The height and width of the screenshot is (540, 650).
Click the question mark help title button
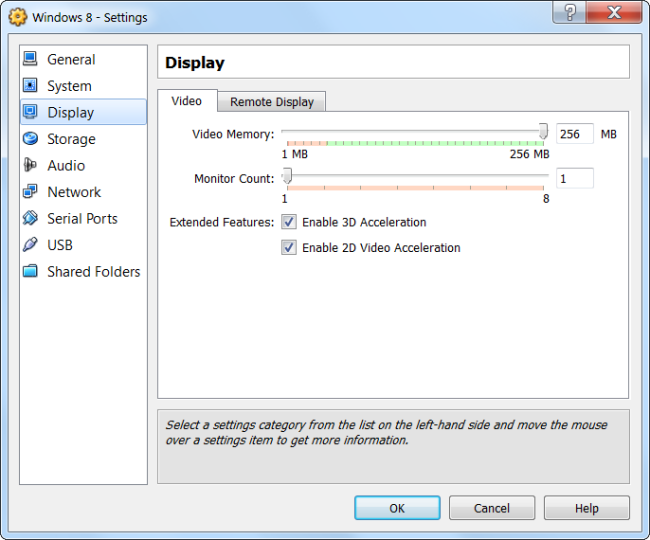click(570, 12)
